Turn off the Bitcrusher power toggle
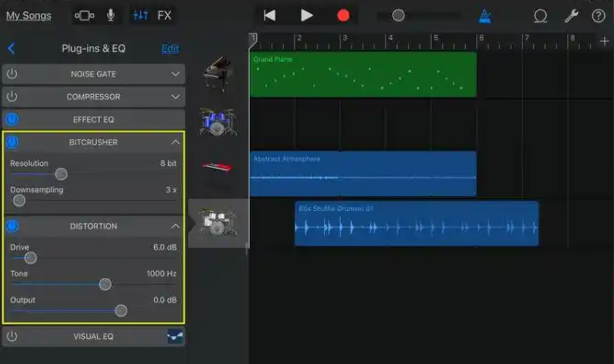 click(x=12, y=142)
